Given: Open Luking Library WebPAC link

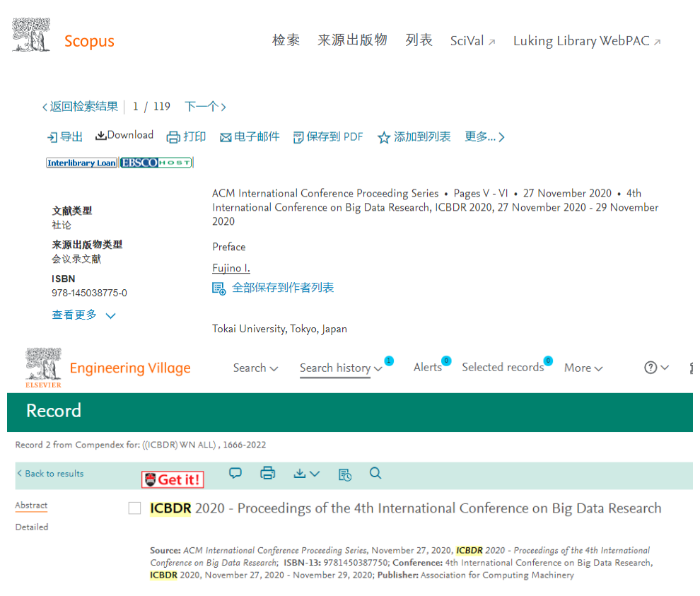Looking at the screenshot, I should coord(587,41).
